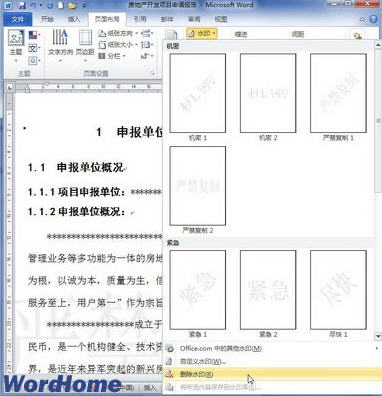Toggle the 插入 insert mode in status bar

click(149, 387)
